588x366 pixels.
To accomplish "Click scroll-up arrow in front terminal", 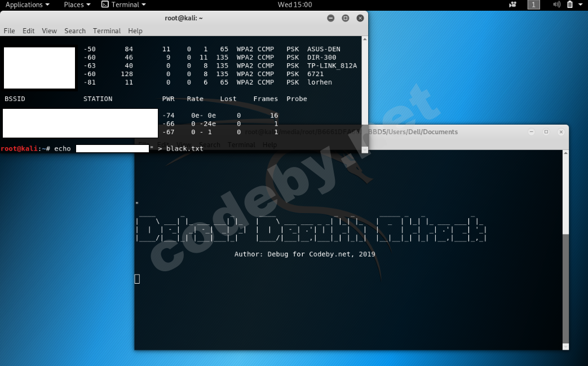I will coord(365,39).
